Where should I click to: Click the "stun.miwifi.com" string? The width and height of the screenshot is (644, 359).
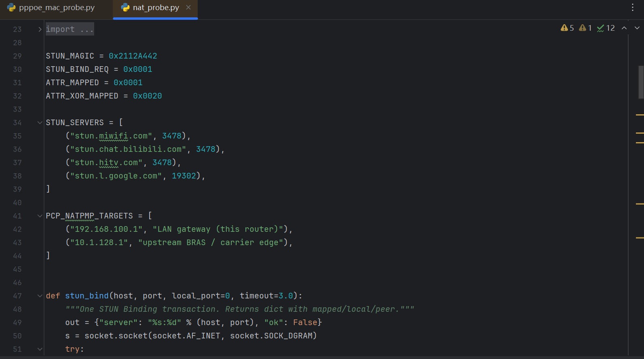pos(111,136)
